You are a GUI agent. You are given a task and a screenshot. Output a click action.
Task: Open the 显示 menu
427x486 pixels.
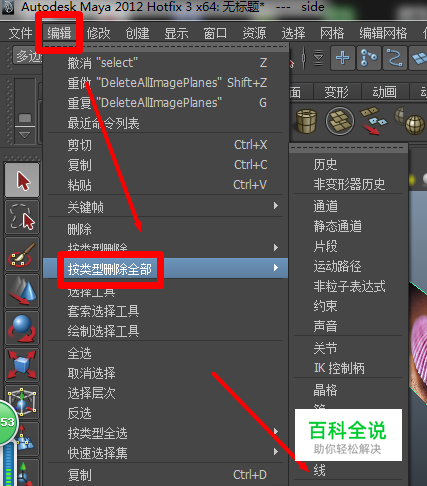pyautogui.click(x=176, y=33)
